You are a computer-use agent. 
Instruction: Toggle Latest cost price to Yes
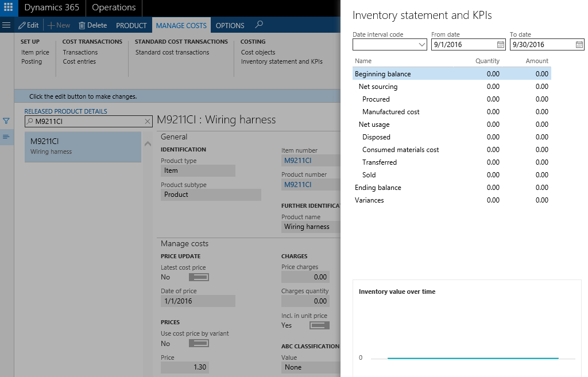tap(199, 277)
